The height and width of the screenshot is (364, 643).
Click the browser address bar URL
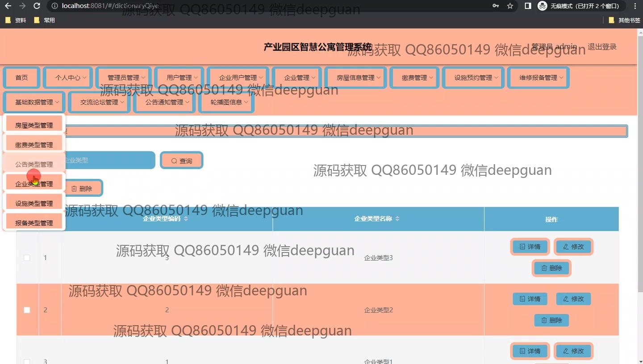[110, 6]
